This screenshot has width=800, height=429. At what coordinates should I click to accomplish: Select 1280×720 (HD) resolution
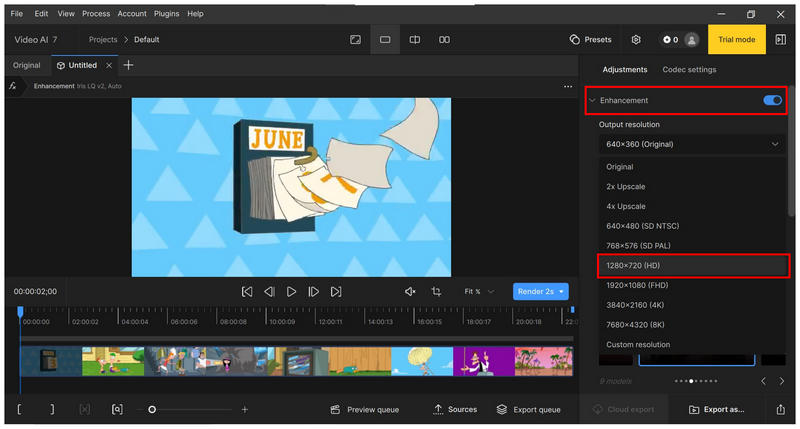tap(692, 265)
